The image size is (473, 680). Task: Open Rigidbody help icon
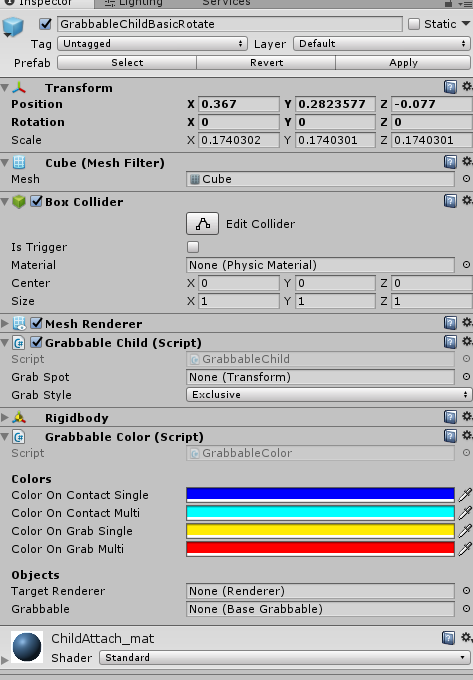coord(450,417)
